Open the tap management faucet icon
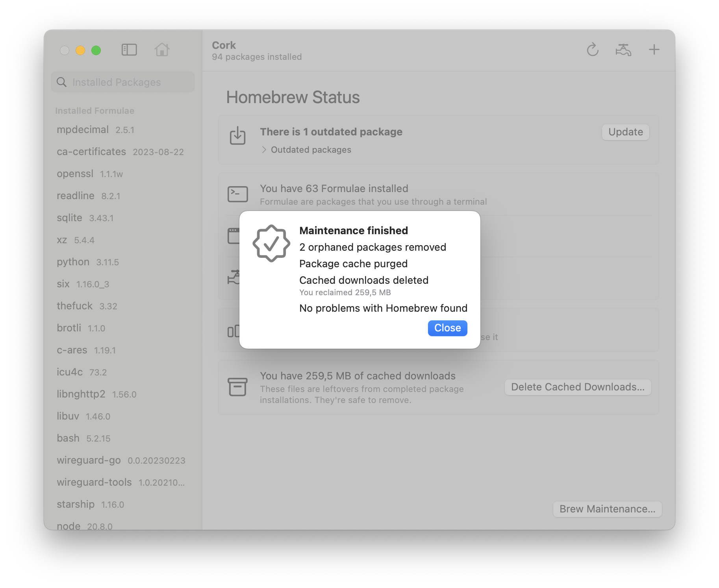Screen dimensions: 719x588 tap(623, 50)
